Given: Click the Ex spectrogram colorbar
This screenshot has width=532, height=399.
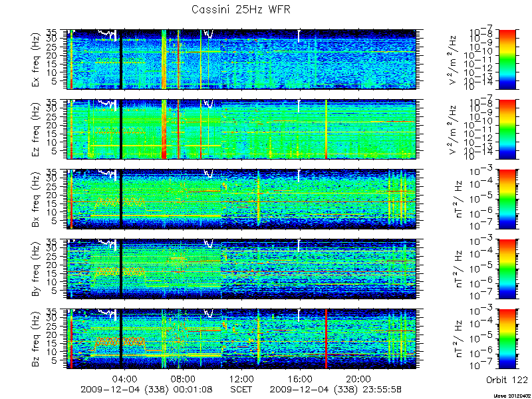Looking at the screenshot, I should coord(507,59).
